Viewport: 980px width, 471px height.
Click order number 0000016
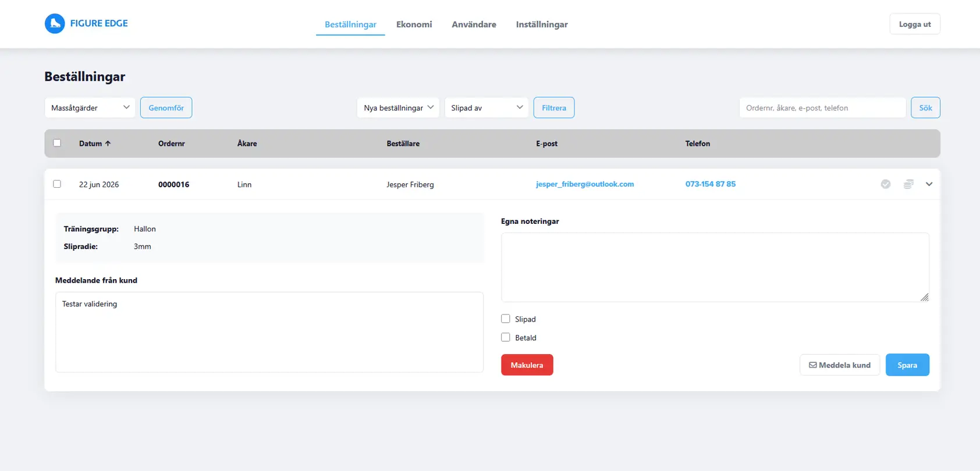pyautogui.click(x=174, y=184)
